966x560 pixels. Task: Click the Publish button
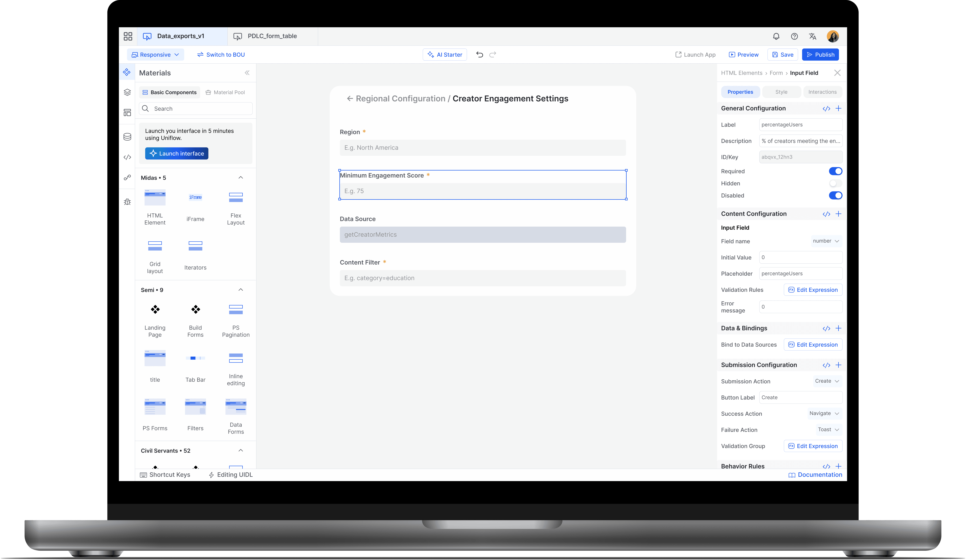pyautogui.click(x=820, y=55)
